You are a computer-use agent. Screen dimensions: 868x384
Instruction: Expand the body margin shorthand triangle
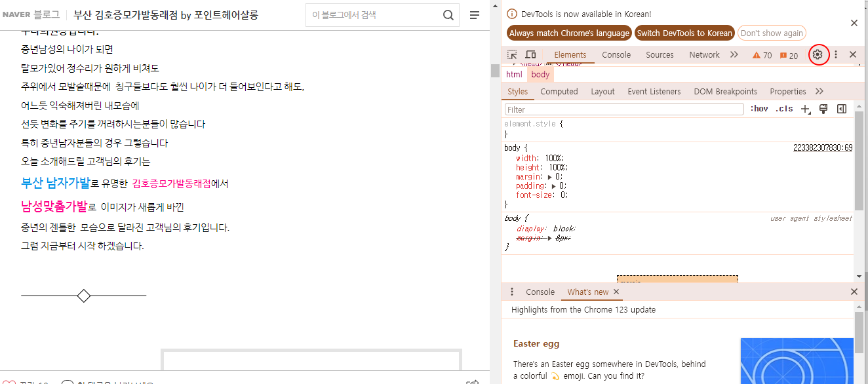click(549, 177)
